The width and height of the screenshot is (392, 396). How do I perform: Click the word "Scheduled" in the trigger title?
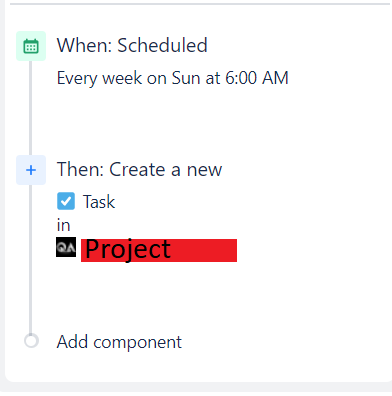[162, 45]
